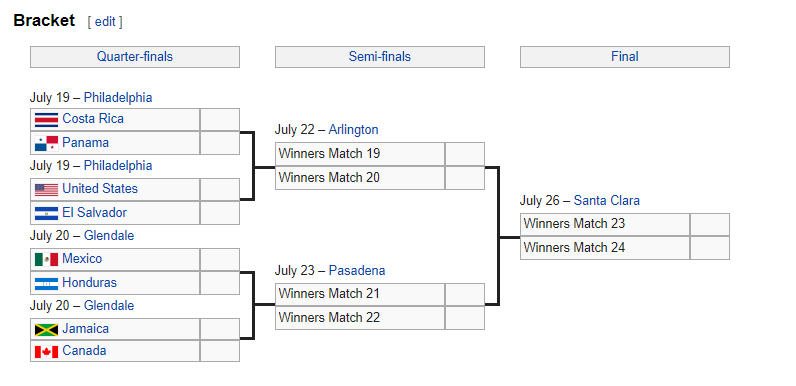Open the Canada team link
Viewport: 796px width, 386px height.
click(x=84, y=350)
